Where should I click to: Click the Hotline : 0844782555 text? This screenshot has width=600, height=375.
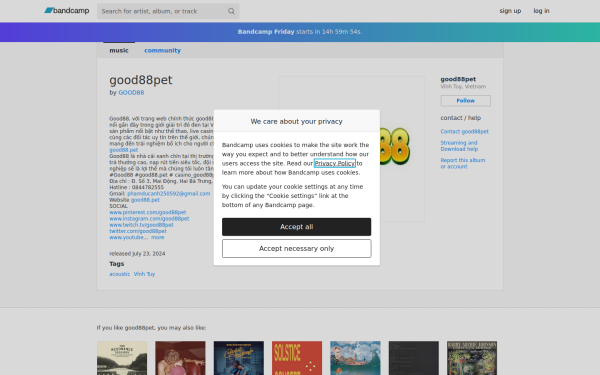pos(137,188)
